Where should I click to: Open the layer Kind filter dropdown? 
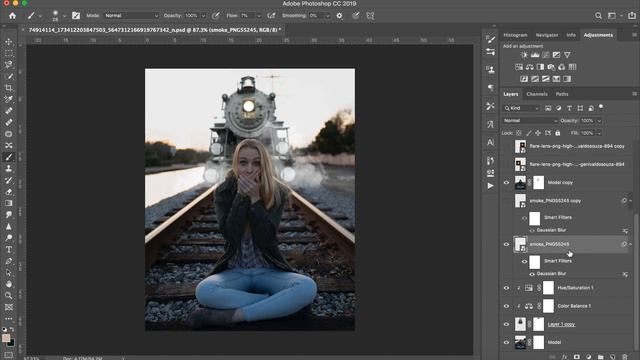click(x=521, y=108)
